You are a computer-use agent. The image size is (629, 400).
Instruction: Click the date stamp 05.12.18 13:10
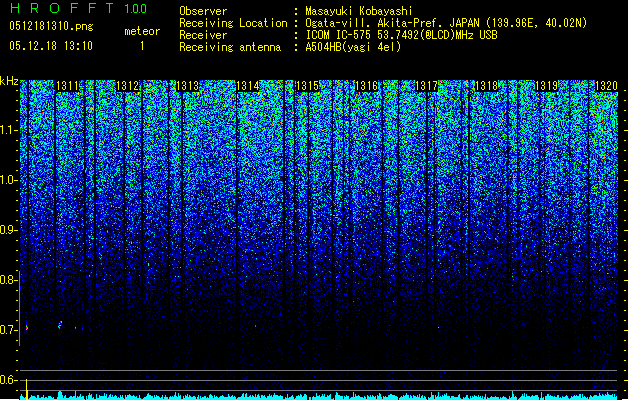tap(51, 46)
